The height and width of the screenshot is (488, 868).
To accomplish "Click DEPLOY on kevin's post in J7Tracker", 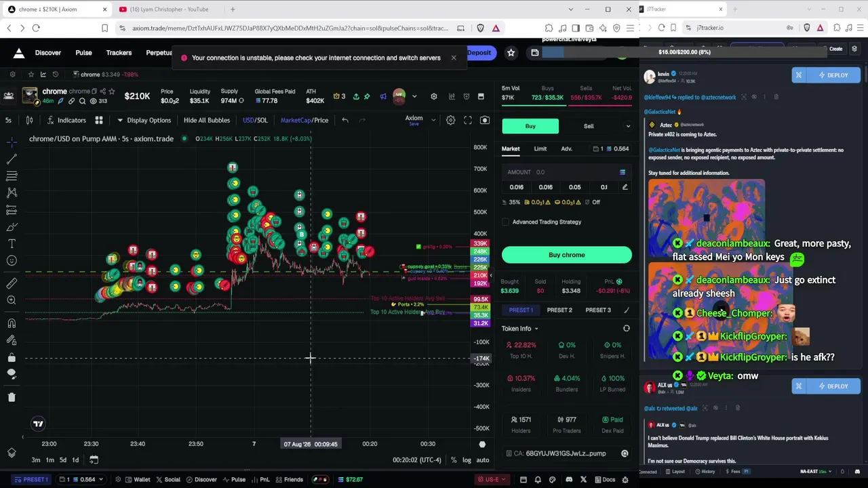I will tap(833, 75).
